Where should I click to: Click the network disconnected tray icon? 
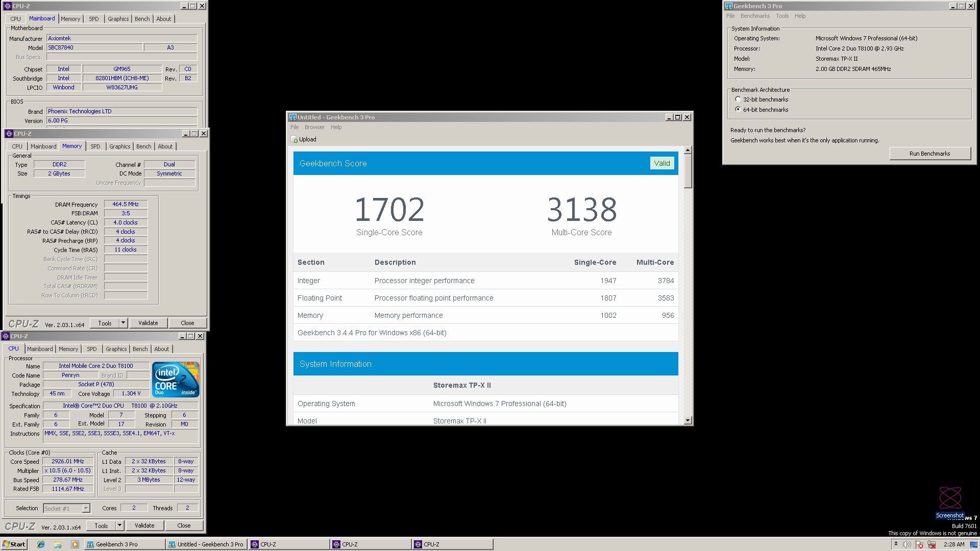point(932,544)
